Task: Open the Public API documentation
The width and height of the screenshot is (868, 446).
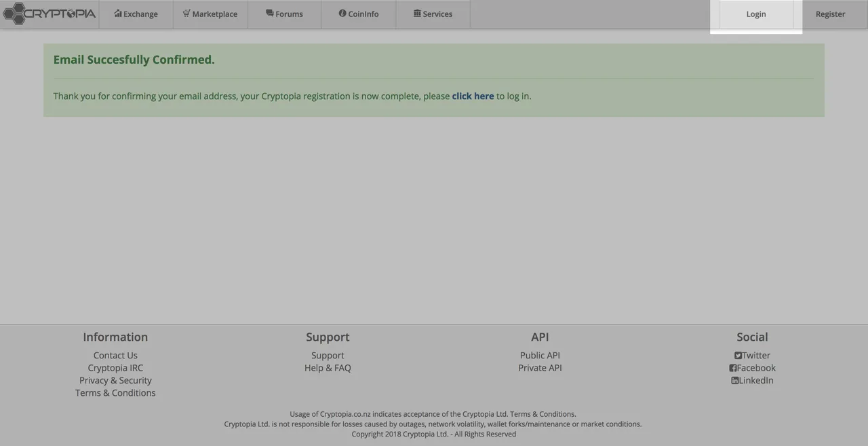Action: tap(540, 356)
